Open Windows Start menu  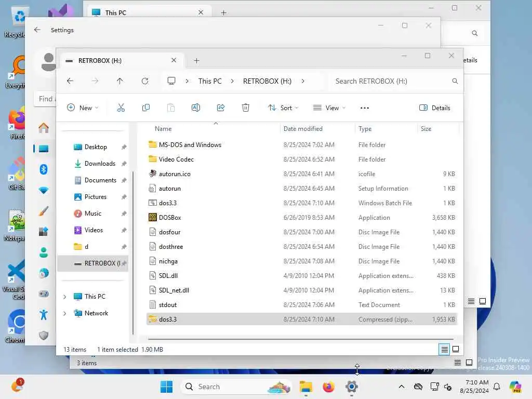pos(166,387)
